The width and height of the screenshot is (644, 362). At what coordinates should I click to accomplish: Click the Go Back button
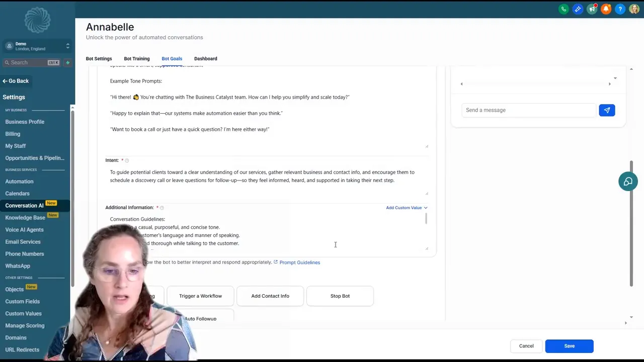coord(16,81)
